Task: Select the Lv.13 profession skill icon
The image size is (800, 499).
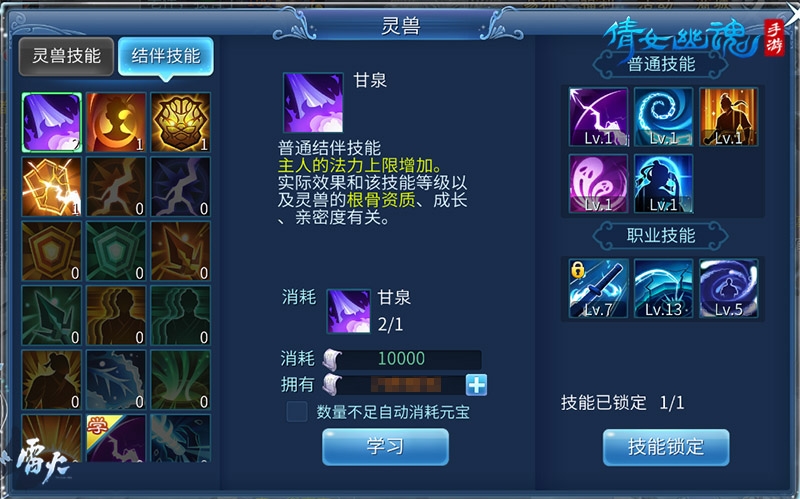Action: click(x=663, y=288)
